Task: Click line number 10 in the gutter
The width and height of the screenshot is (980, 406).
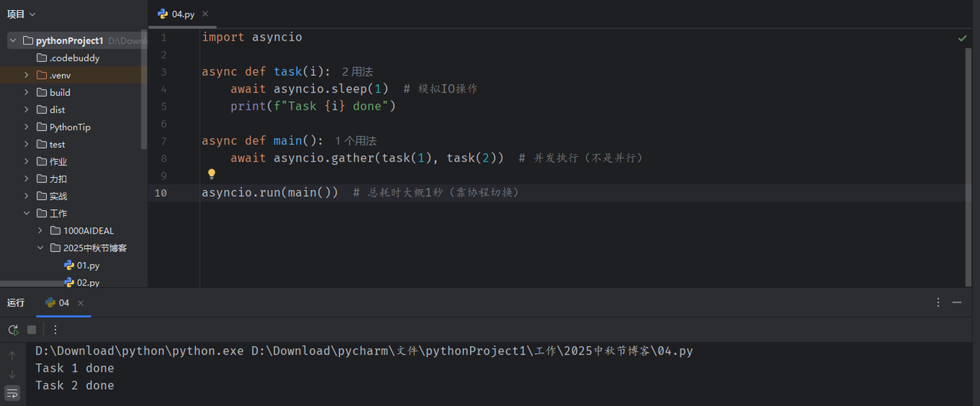Action: (x=161, y=192)
